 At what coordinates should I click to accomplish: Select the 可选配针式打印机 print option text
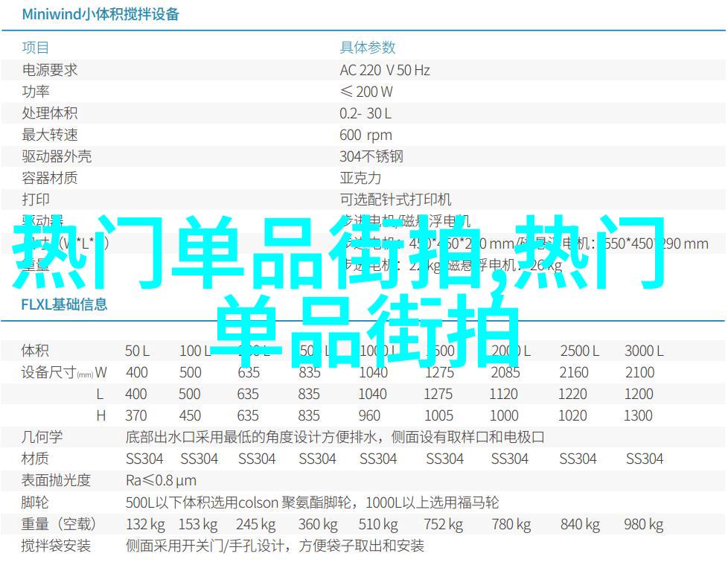395,199
